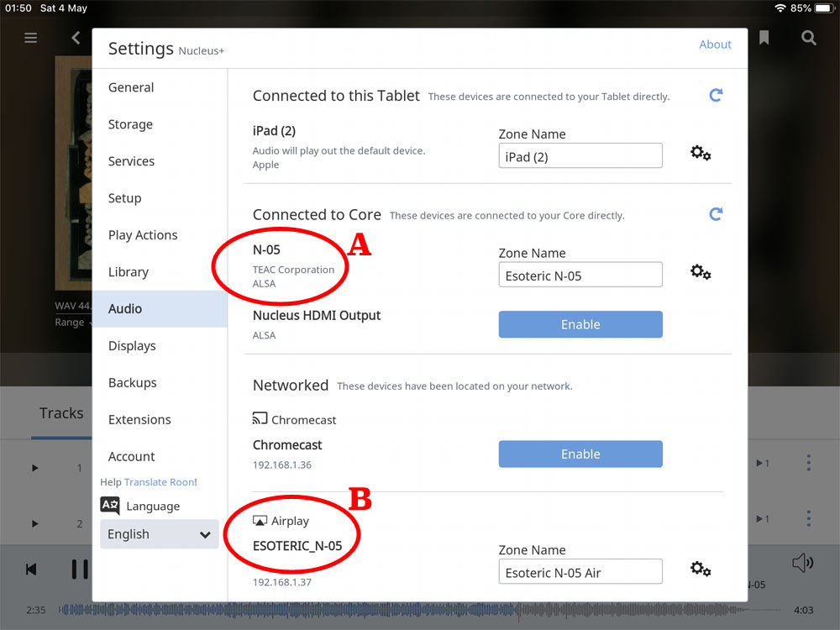This screenshot has width=840, height=630.
Task: Pause the current playback
Action: pyautogui.click(x=80, y=570)
